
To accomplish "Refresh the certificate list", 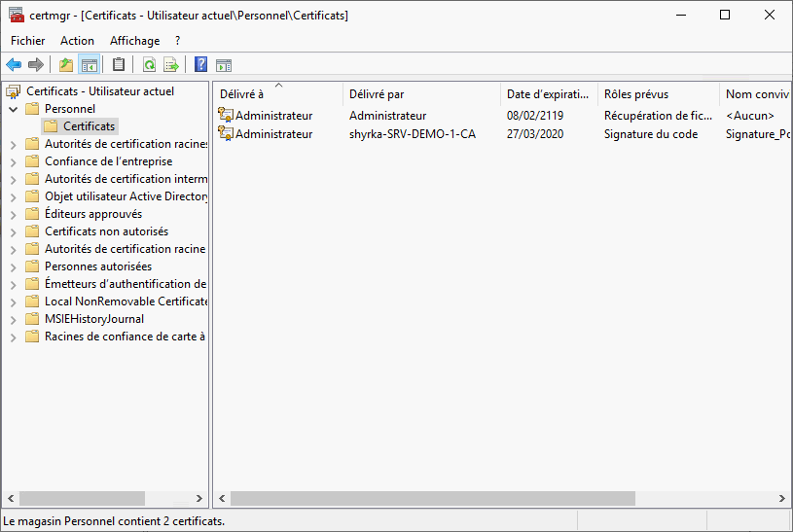I will [x=149, y=65].
